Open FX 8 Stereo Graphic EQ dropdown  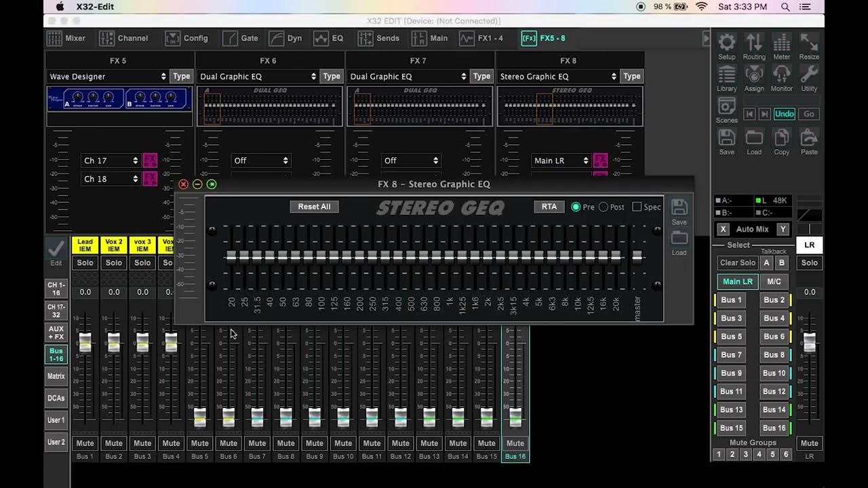point(559,77)
